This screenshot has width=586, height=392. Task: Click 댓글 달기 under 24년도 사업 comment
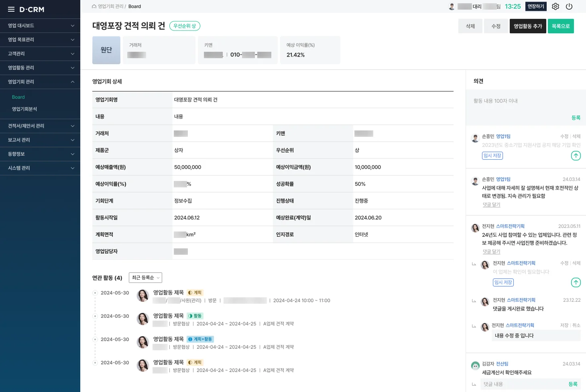[491, 252]
